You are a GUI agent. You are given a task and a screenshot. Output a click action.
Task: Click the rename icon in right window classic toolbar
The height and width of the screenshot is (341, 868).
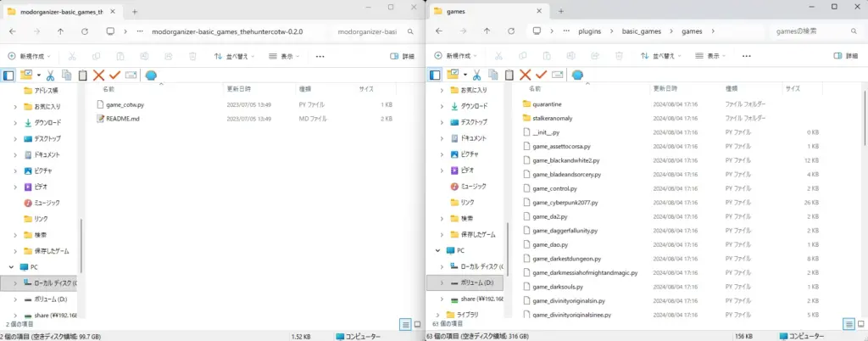[x=557, y=75]
